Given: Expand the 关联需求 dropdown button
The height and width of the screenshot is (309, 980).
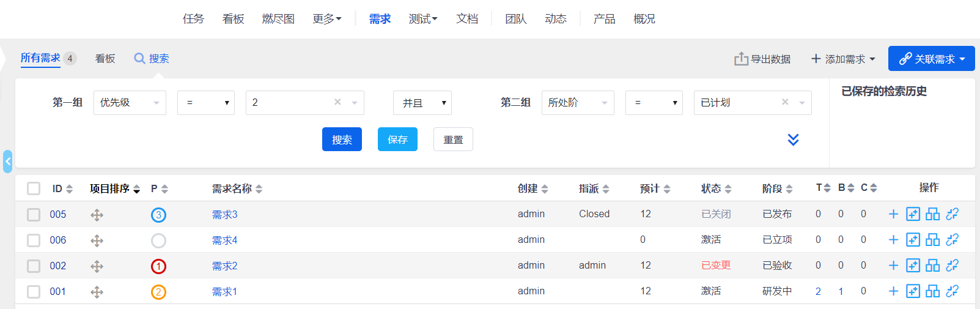Looking at the screenshot, I should [x=931, y=59].
